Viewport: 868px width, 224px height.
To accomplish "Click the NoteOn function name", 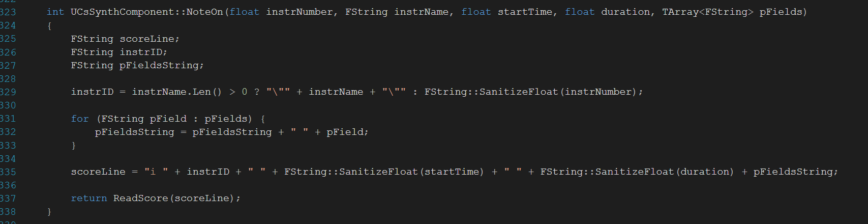I will click(x=204, y=12).
